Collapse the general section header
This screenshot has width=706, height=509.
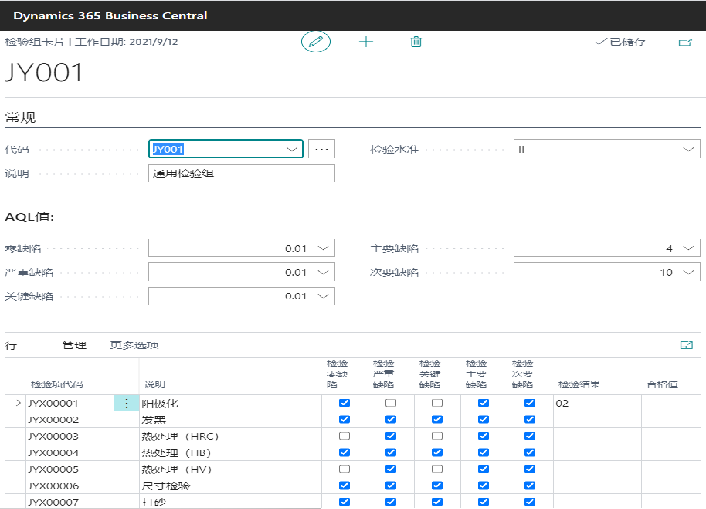(x=20, y=118)
